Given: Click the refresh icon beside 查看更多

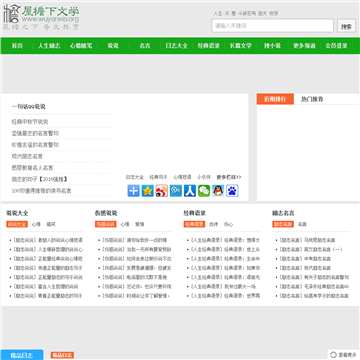Looking at the screenshot, I should 333,355.
